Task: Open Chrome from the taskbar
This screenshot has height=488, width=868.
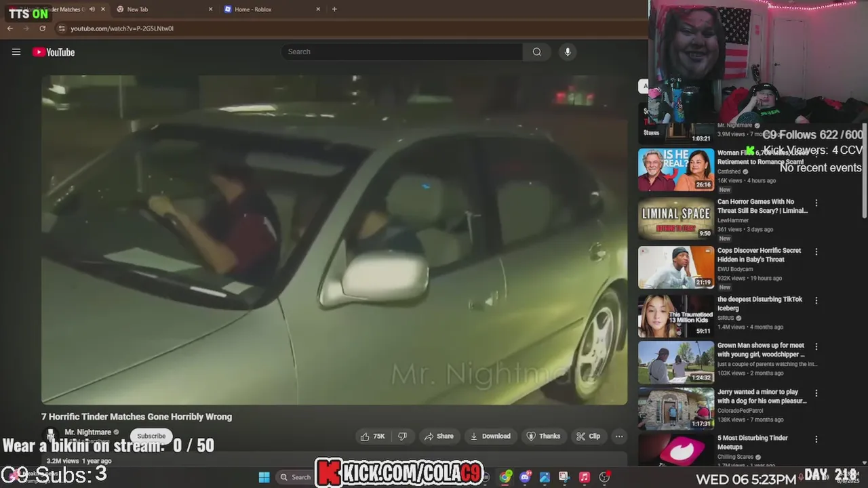Action: 505,477
